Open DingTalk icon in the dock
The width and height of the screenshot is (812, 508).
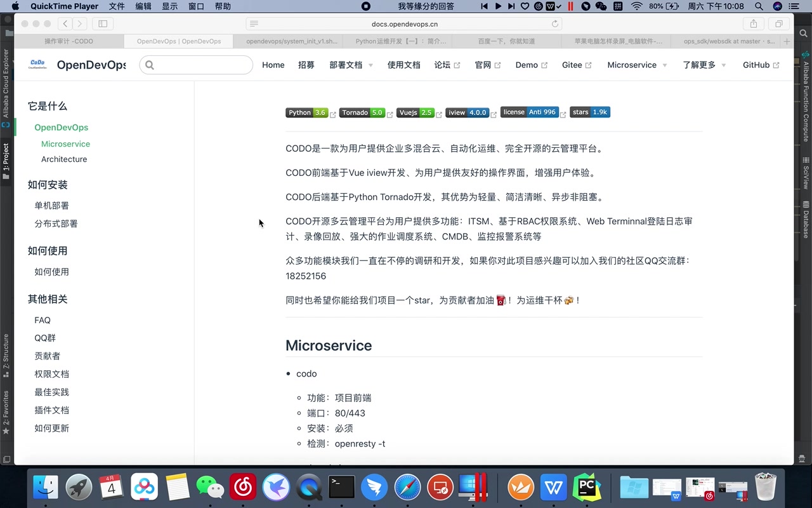coord(375,488)
